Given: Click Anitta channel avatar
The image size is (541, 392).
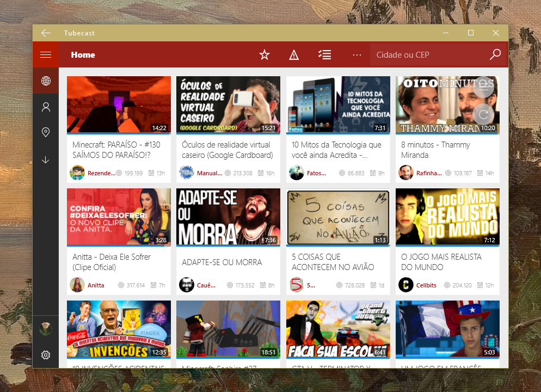Looking at the screenshot, I should 77,285.
